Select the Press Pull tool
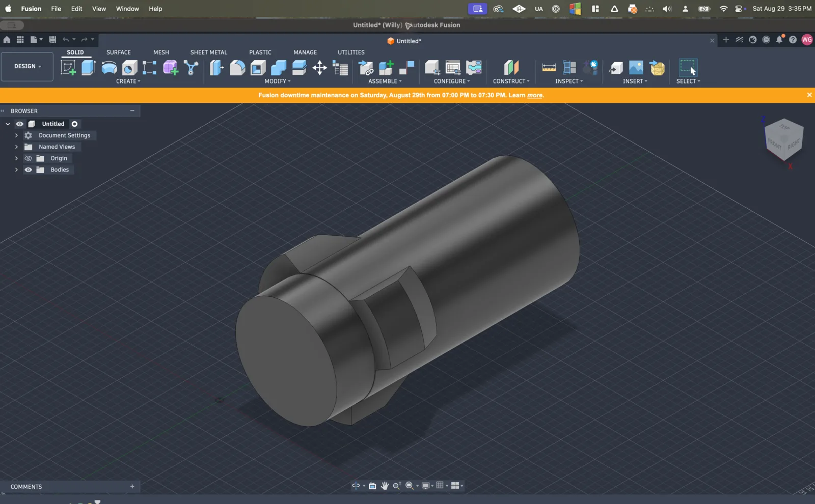 pos(216,68)
